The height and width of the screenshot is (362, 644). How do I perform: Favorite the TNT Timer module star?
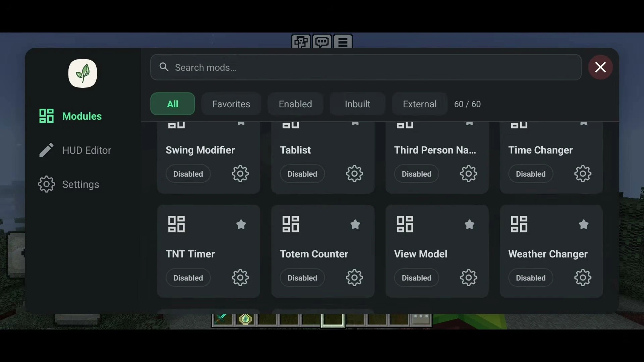(x=241, y=224)
